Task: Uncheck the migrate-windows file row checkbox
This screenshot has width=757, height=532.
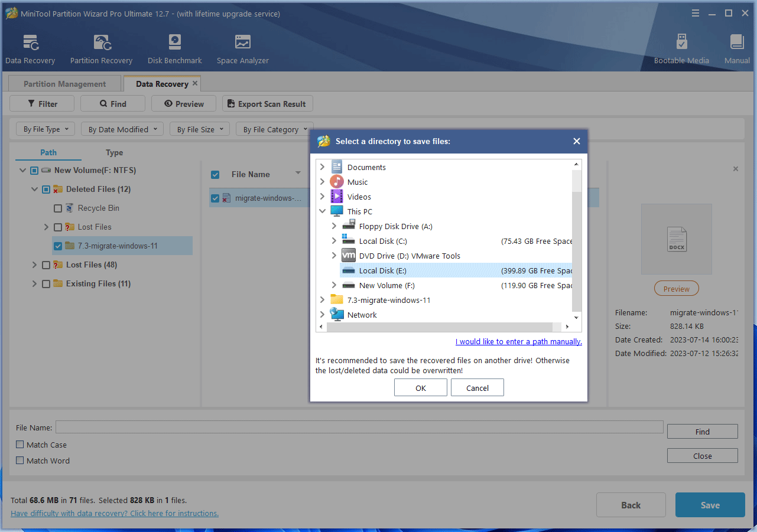Action: [215, 198]
